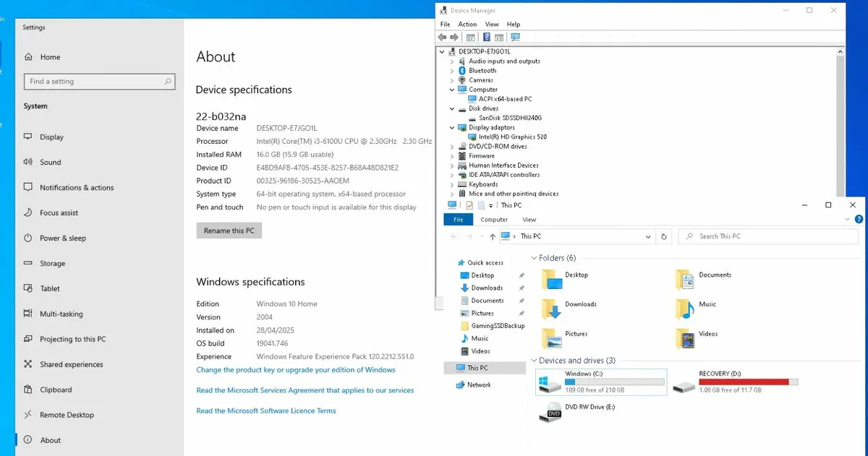The height and width of the screenshot is (456, 868).
Task: Click the Rename this PC button
Action: [x=229, y=231]
